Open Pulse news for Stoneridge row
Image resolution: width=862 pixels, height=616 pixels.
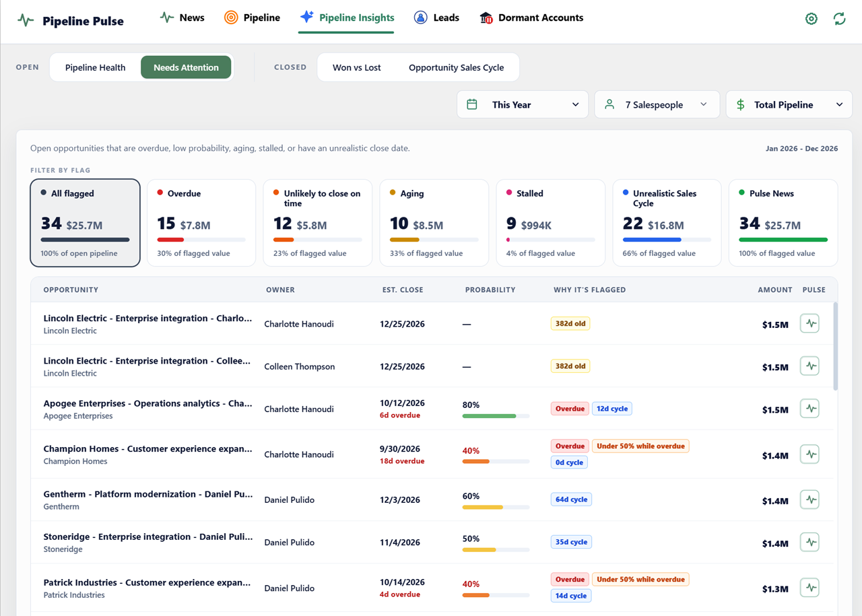pyautogui.click(x=810, y=541)
